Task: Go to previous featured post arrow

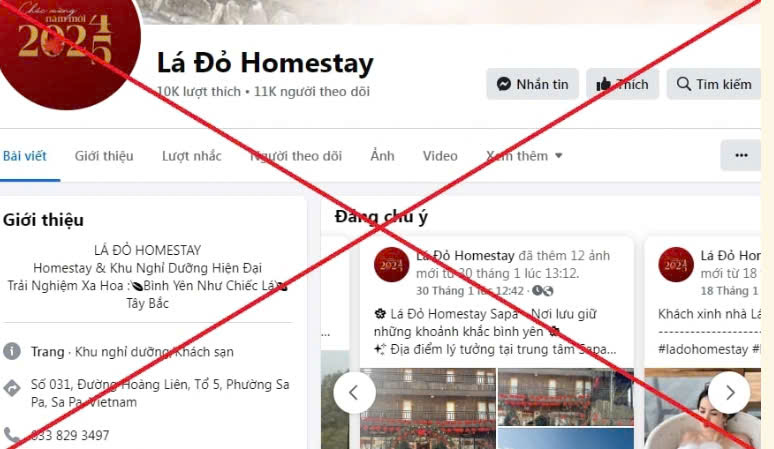Action: (x=354, y=393)
